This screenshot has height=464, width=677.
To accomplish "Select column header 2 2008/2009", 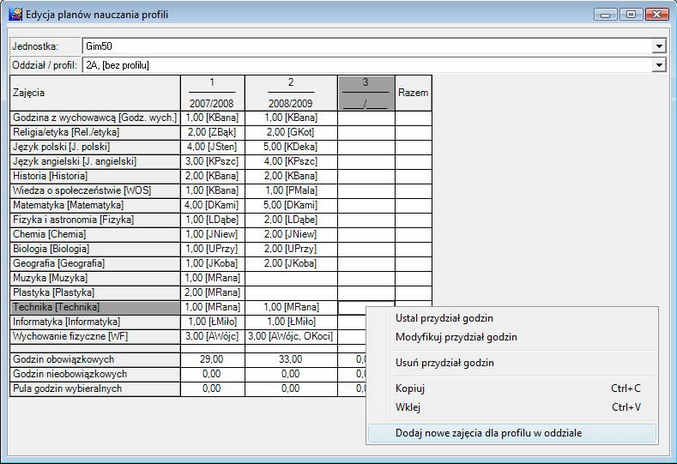I will [x=291, y=93].
